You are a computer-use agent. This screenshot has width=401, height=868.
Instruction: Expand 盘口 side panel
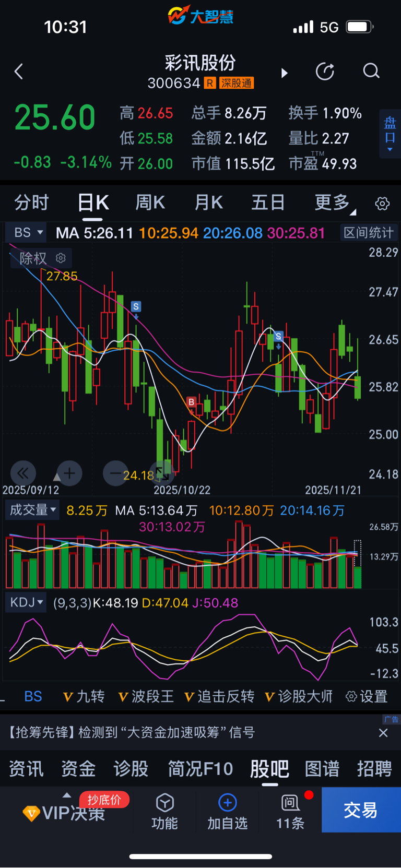390,134
